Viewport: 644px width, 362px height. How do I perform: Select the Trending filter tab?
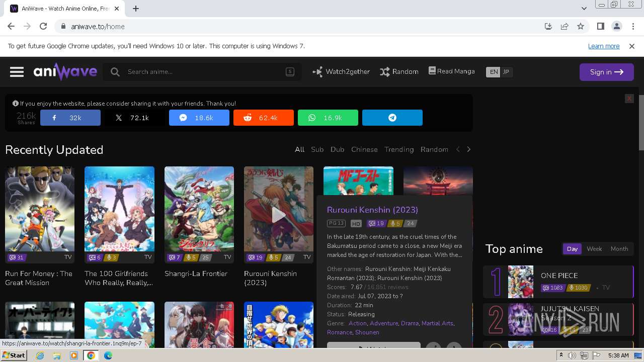[399, 149]
